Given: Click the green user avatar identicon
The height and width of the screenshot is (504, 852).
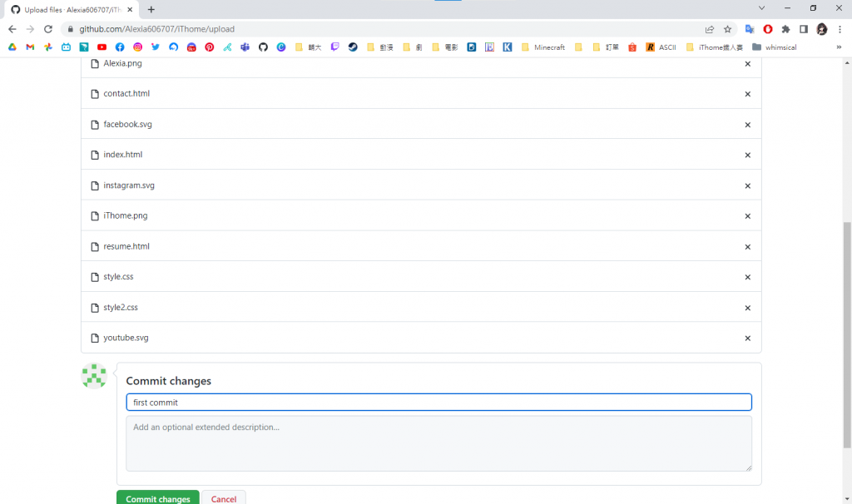Looking at the screenshot, I should [x=94, y=376].
